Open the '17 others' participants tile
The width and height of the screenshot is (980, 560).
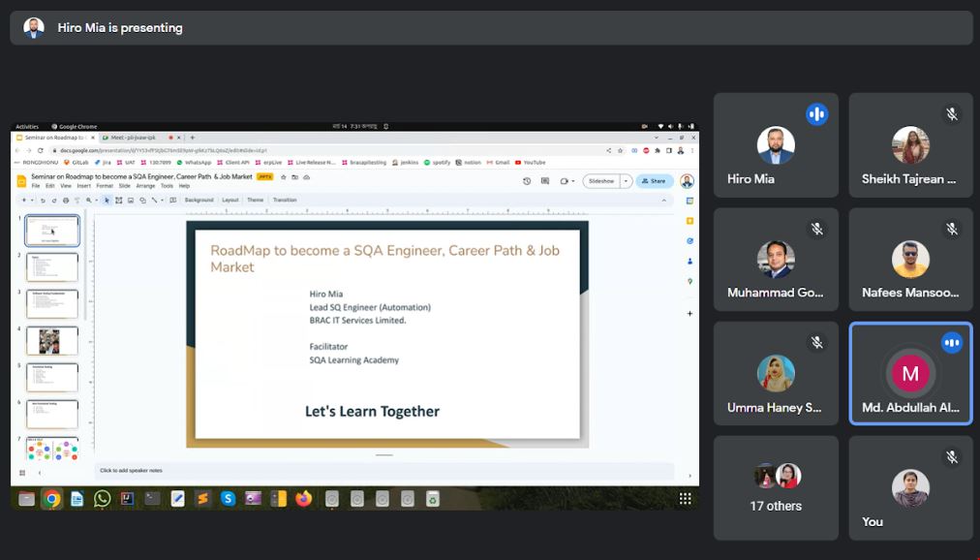[x=776, y=487]
